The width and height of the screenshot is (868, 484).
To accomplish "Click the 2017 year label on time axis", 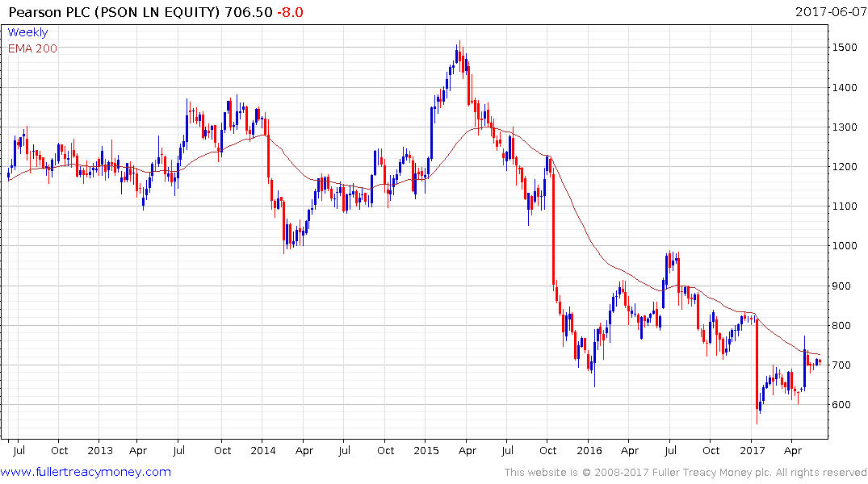I will (x=753, y=450).
